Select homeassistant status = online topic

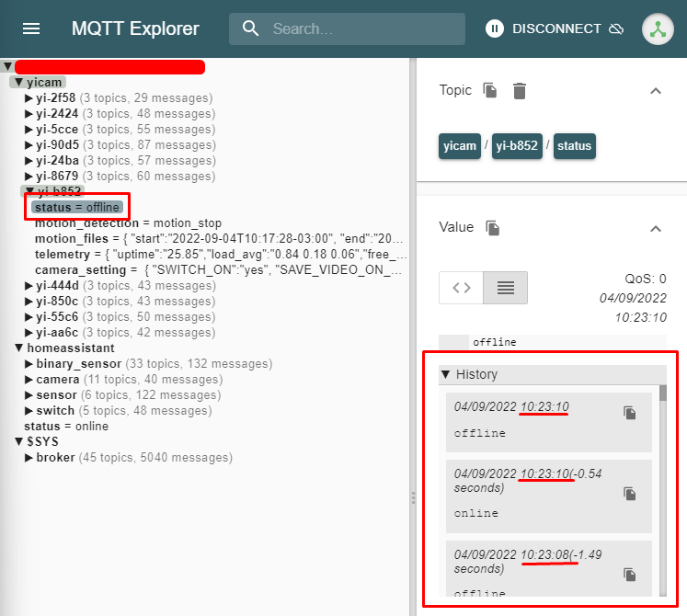(66, 427)
